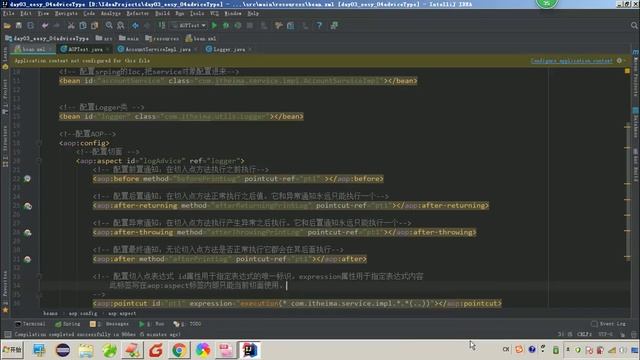Open the Refactor menu
The height and width of the screenshot is (360, 640).
tap(138, 13)
